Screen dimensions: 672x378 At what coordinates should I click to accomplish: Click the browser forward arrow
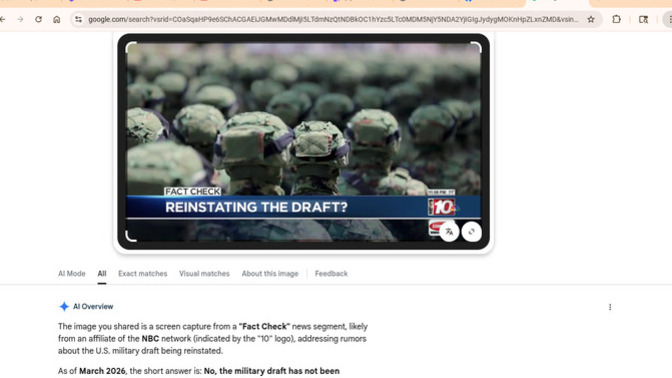tap(20, 19)
